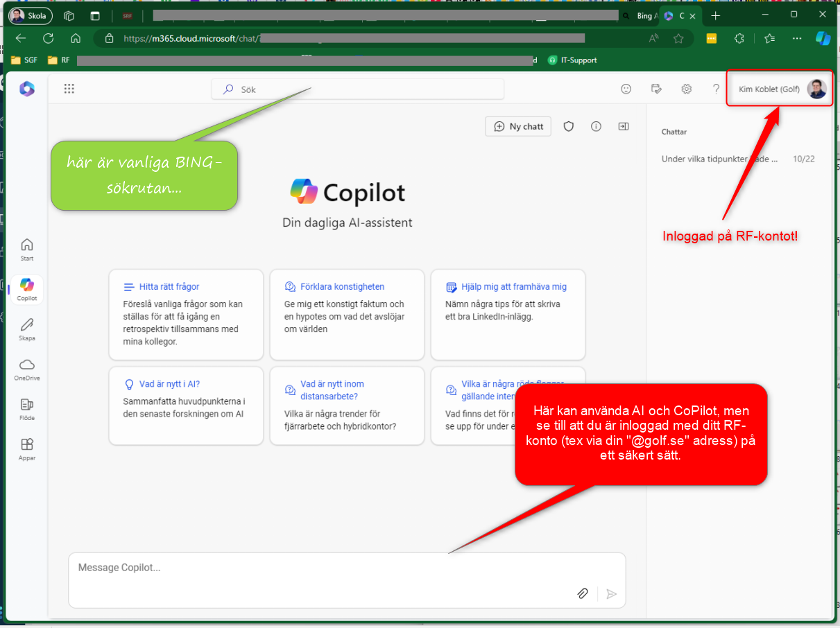Attach a file with paperclip icon
The image size is (840, 628).
pos(583,593)
